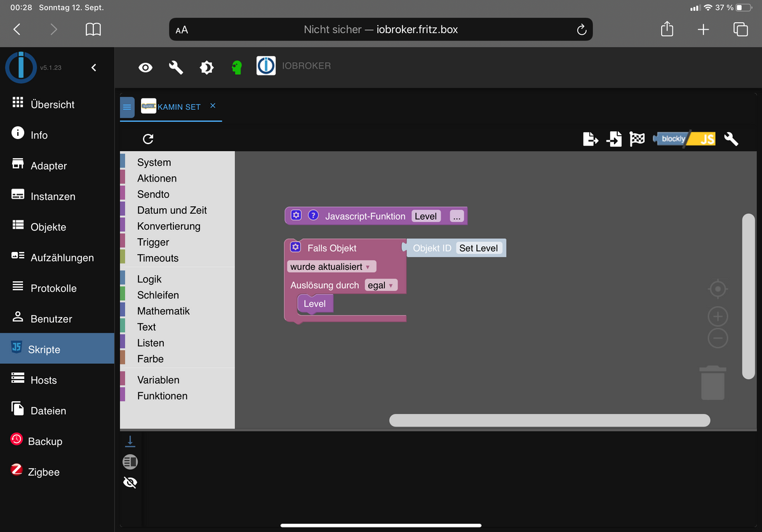Open the System block category

(177, 163)
